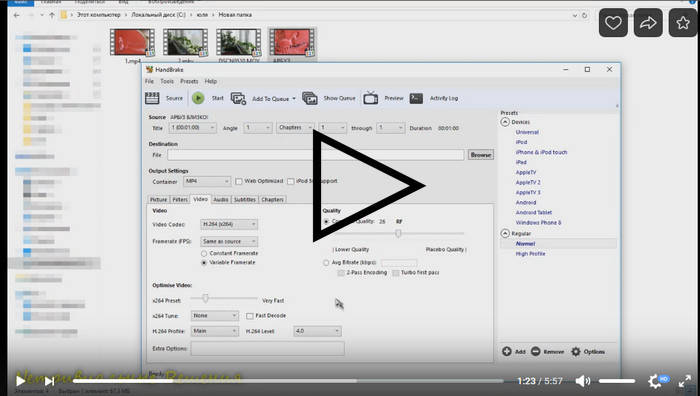Select the Universal preset
The height and width of the screenshot is (396, 700).
(x=527, y=132)
